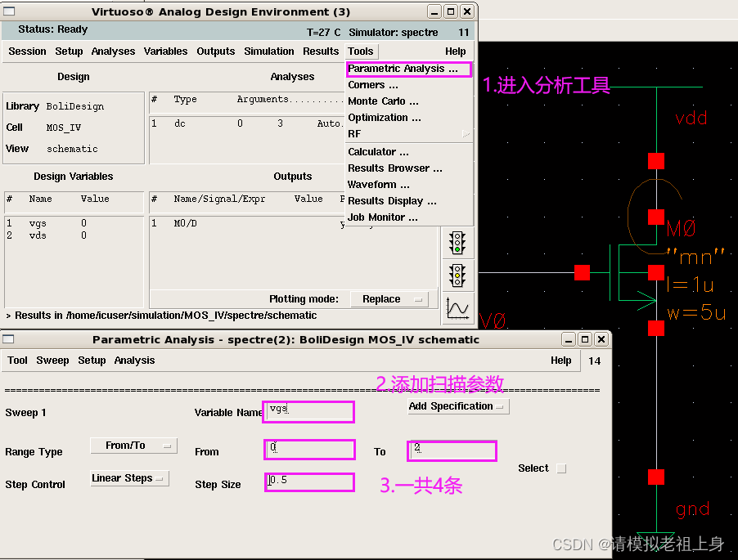The image size is (738, 560).
Task: Open the Session menu
Action: [27, 52]
